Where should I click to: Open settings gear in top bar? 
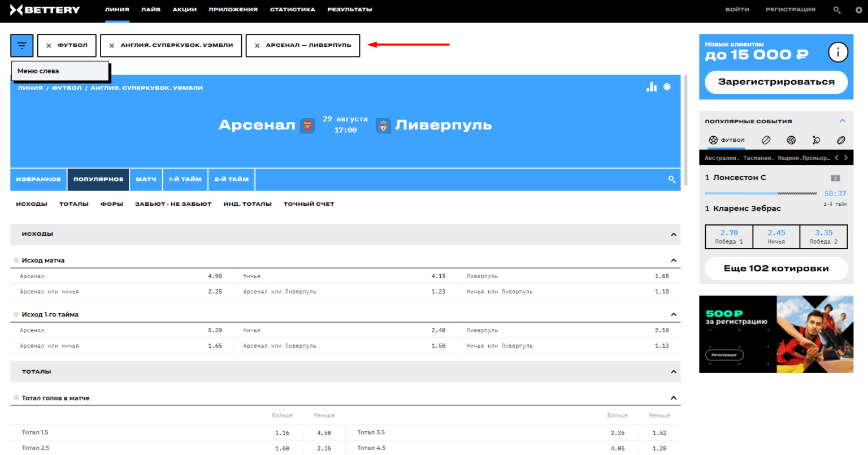[x=859, y=10]
